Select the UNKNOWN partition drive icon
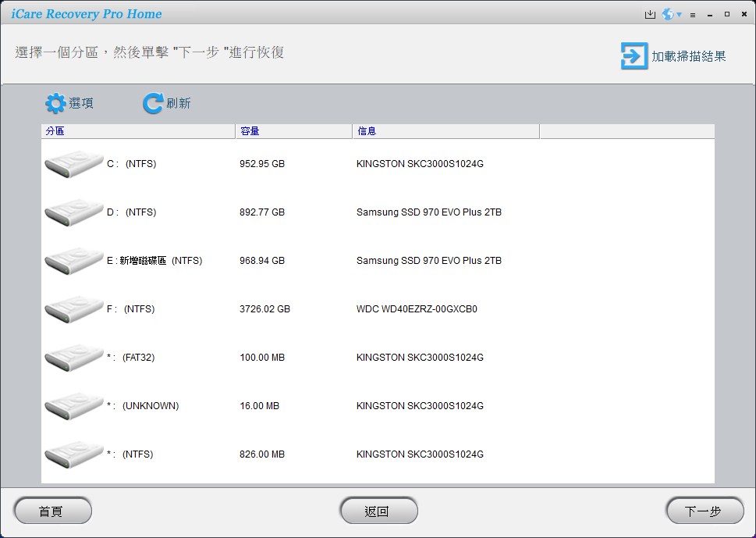Image resolution: width=756 pixels, height=538 pixels. [x=74, y=406]
